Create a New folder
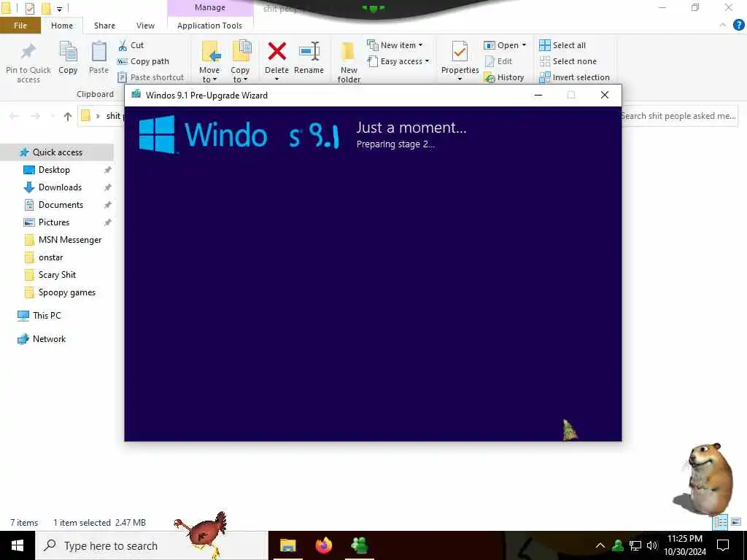Screen dimensions: 747x560 [x=349, y=62]
